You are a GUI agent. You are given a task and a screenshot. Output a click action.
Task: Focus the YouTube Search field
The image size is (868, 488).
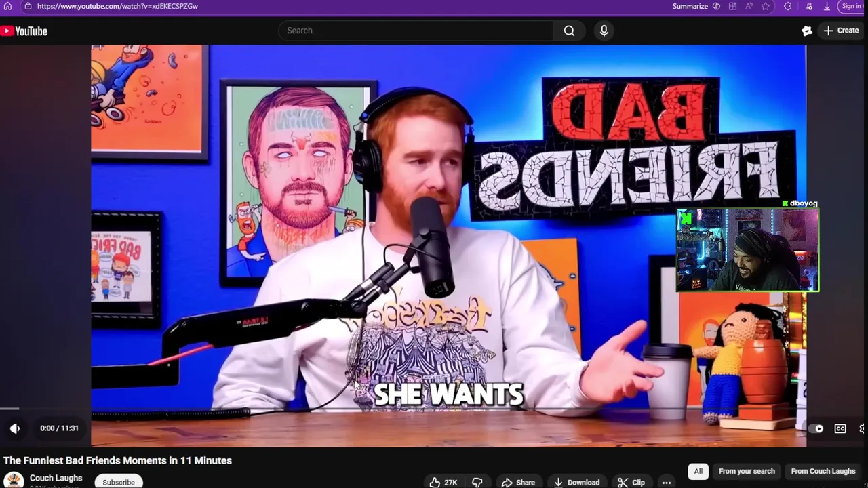coord(416,30)
